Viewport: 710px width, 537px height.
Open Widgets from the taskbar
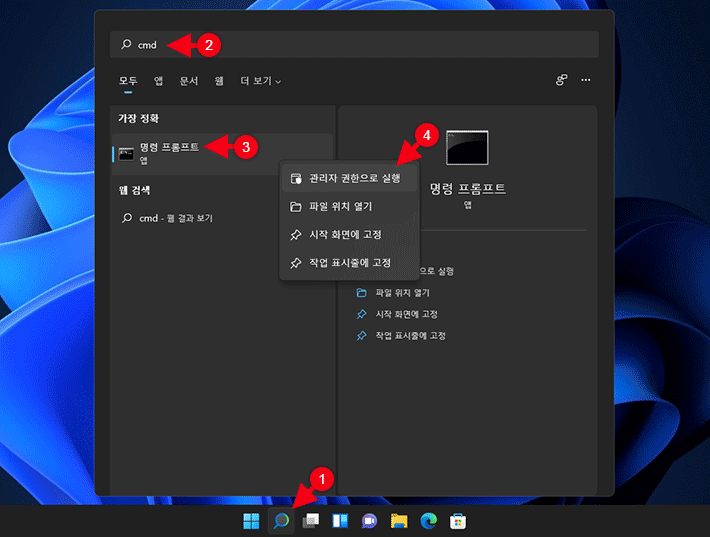[x=340, y=521]
